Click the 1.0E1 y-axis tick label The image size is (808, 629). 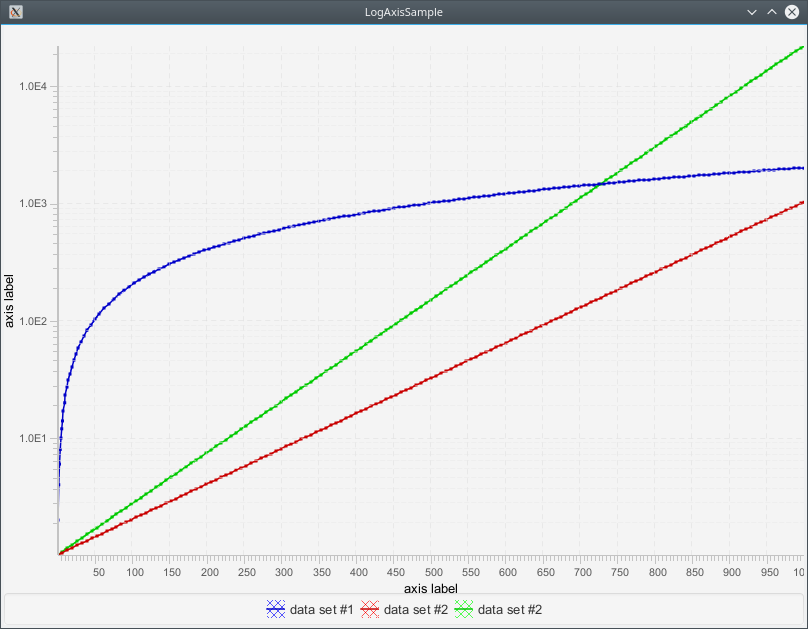point(33,438)
